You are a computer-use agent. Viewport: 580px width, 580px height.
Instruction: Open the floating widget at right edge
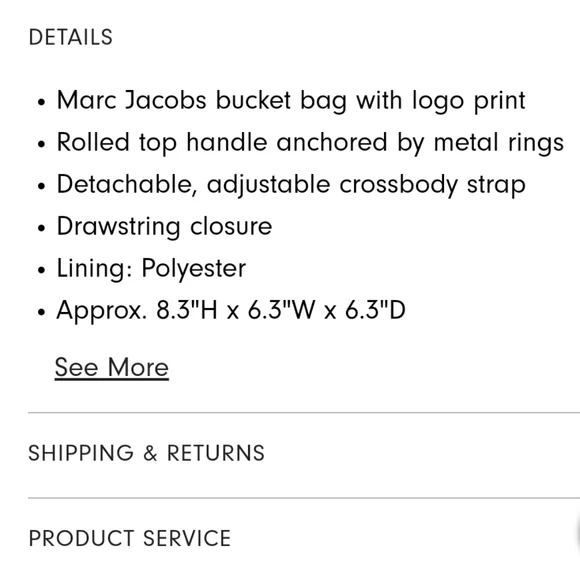[577, 533]
